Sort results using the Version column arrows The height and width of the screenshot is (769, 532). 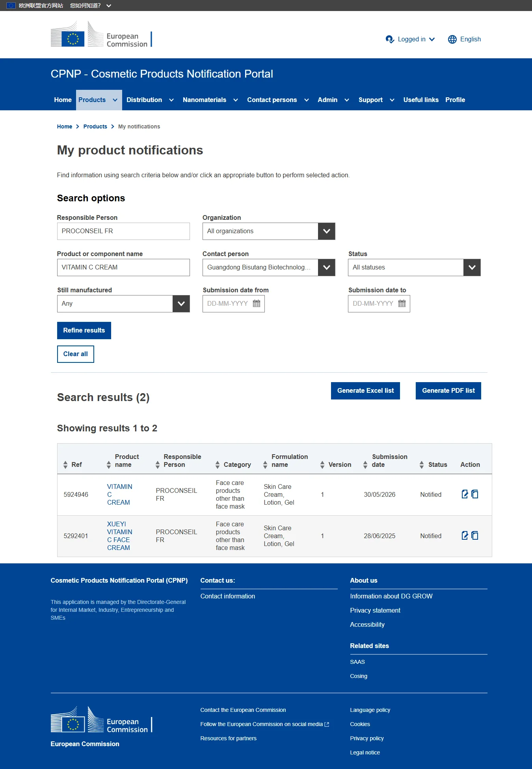(x=322, y=465)
